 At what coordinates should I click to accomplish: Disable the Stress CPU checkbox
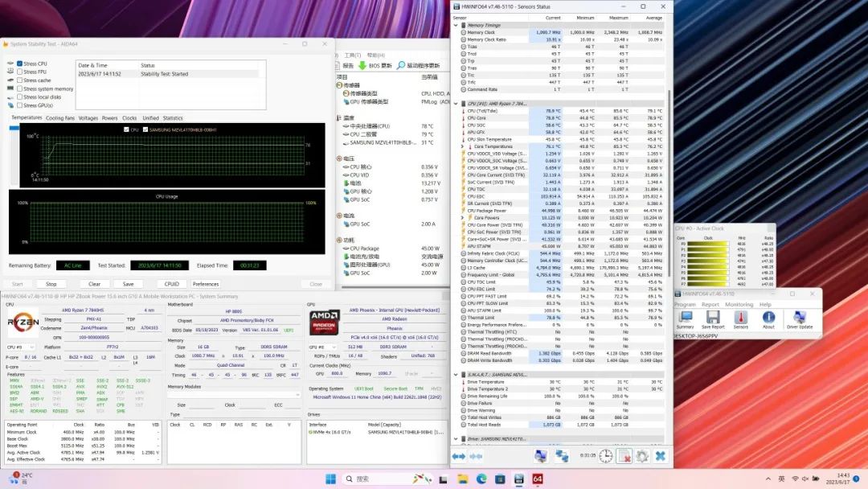[x=19, y=64]
